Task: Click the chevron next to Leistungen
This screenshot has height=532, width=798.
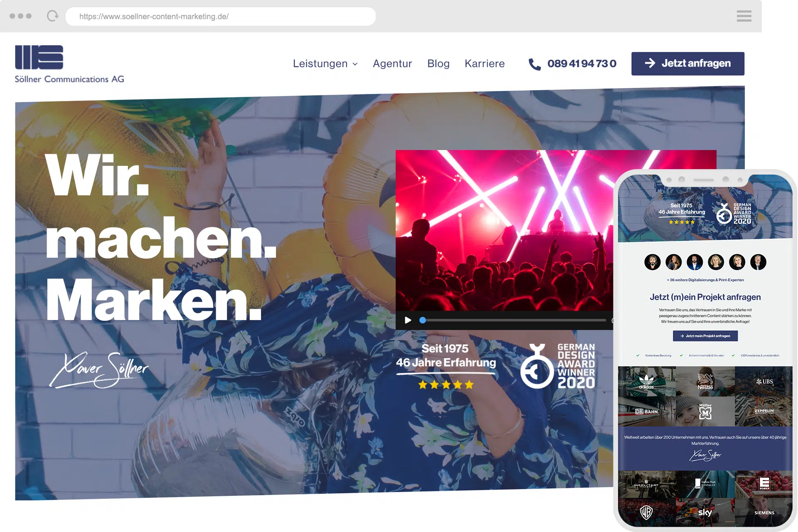Action: pos(355,64)
